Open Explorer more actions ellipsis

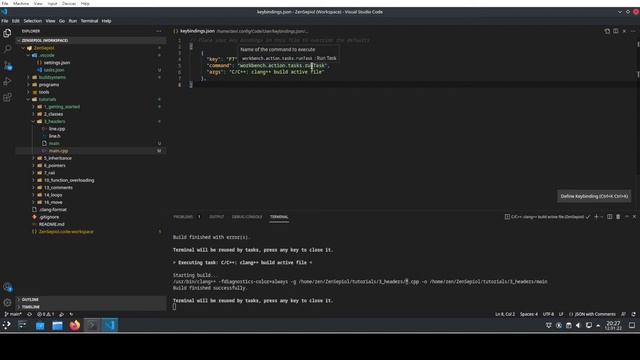point(159,31)
